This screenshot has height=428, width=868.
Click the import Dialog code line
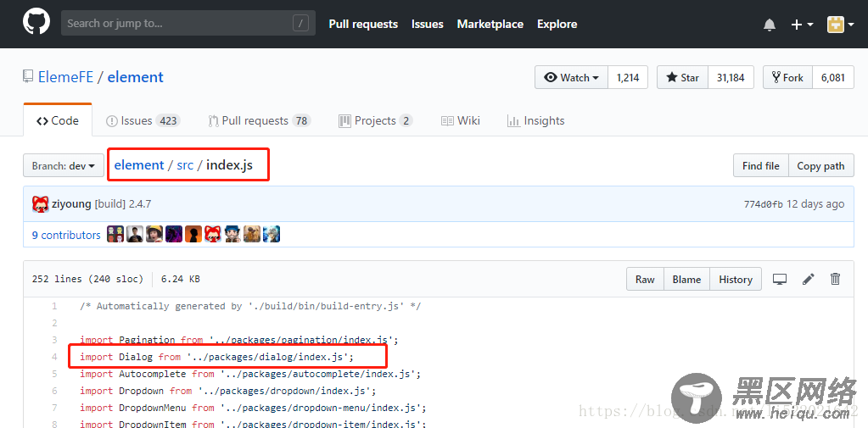217,357
